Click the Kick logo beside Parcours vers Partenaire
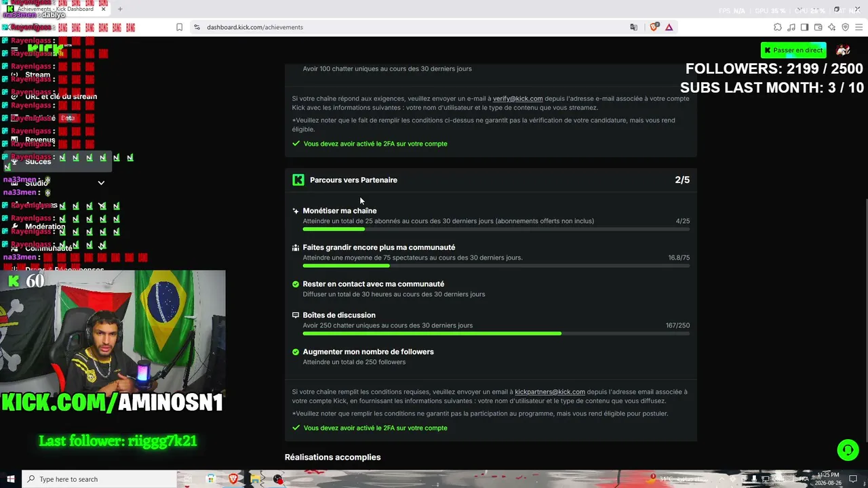The height and width of the screenshot is (488, 868). [298, 180]
